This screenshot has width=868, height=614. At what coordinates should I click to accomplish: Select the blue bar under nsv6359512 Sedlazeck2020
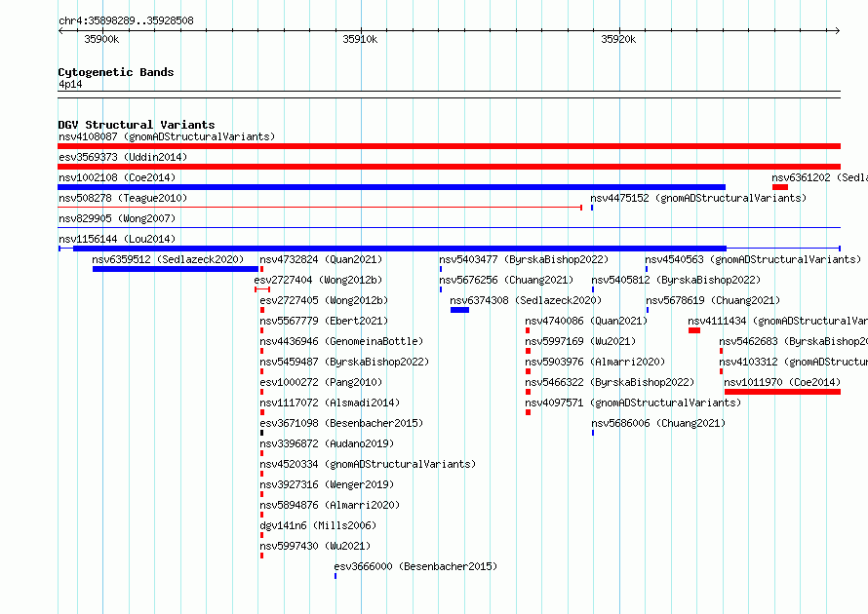click(176, 269)
